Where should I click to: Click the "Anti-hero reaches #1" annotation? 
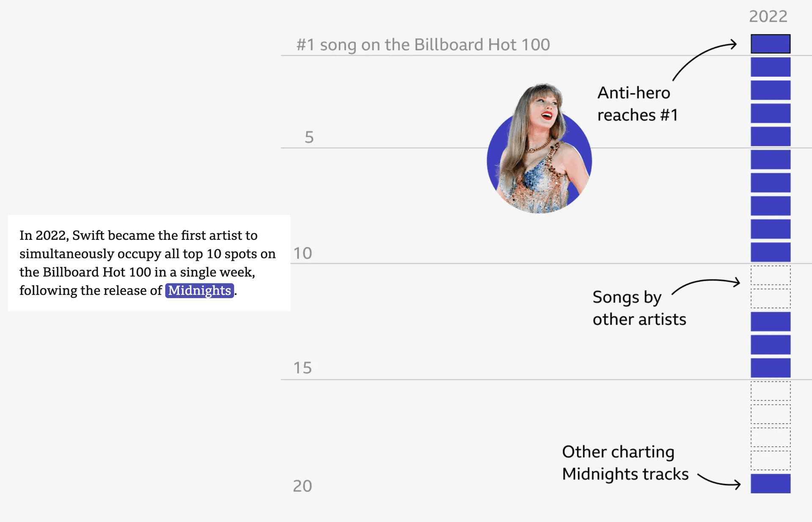coord(637,104)
